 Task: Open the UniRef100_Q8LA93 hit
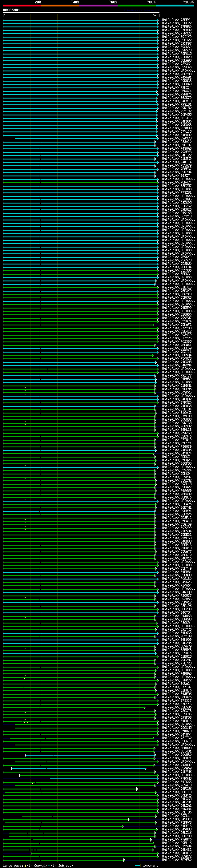click(177, 60)
